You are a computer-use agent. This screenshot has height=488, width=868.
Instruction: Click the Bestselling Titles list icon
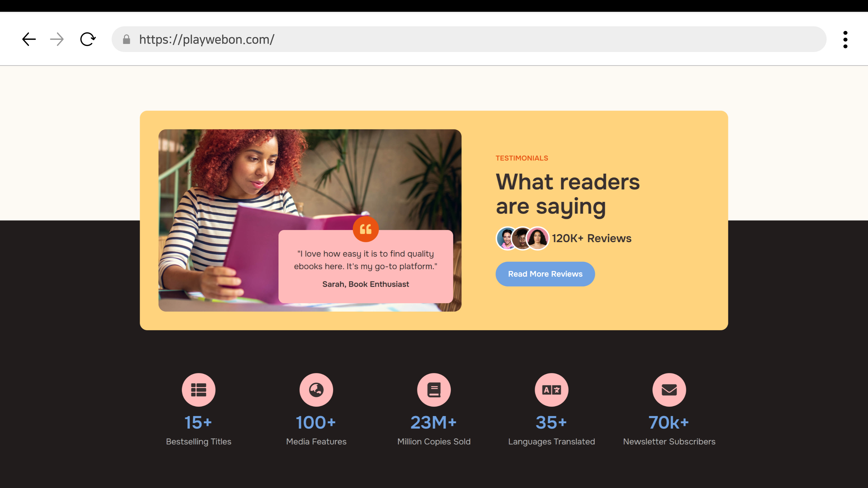pyautogui.click(x=198, y=390)
